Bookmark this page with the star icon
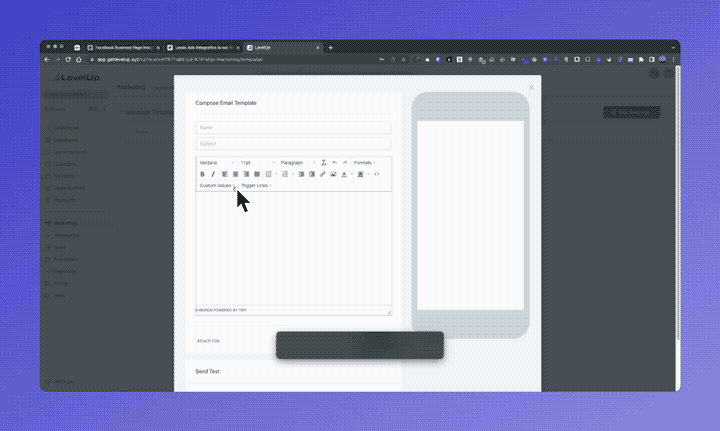 point(403,60)
